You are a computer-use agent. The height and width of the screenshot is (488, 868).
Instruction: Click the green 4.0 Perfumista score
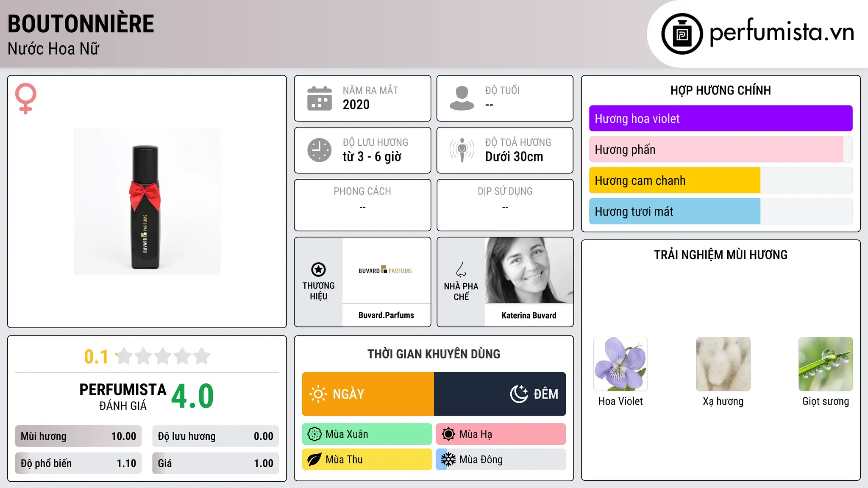192,396
